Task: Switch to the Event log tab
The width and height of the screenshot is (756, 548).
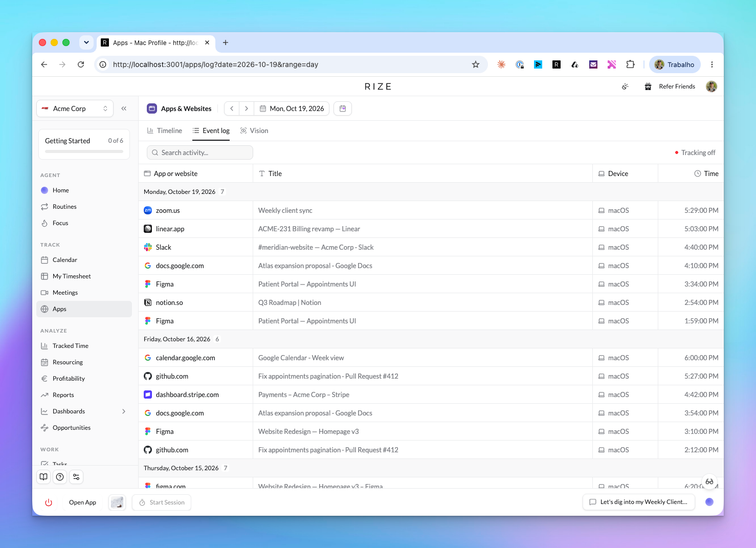Action: coord(211,131)
